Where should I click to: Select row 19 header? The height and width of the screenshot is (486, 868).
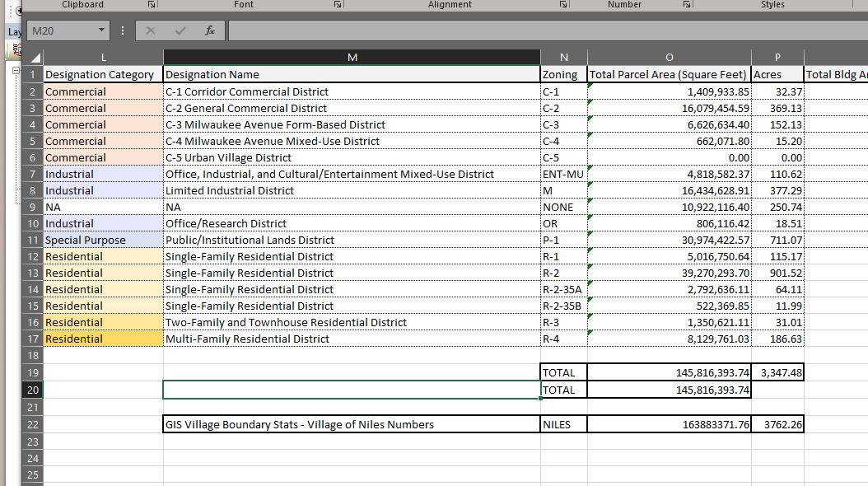[x=33, y=372]
